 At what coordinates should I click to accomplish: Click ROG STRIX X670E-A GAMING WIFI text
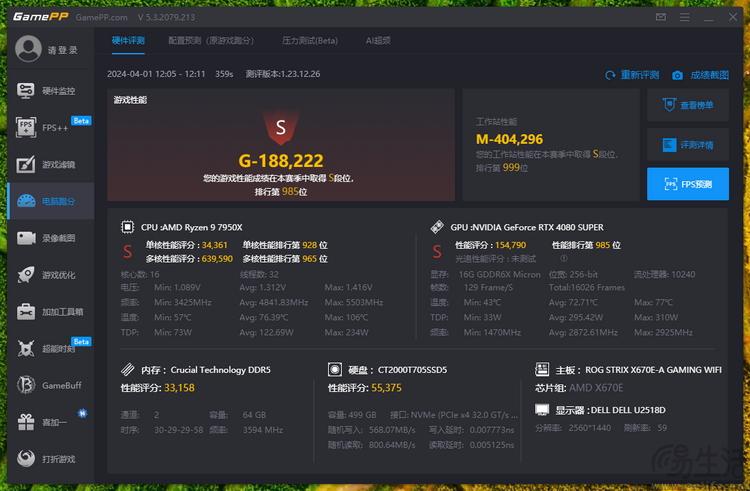[x=653, y=370]
